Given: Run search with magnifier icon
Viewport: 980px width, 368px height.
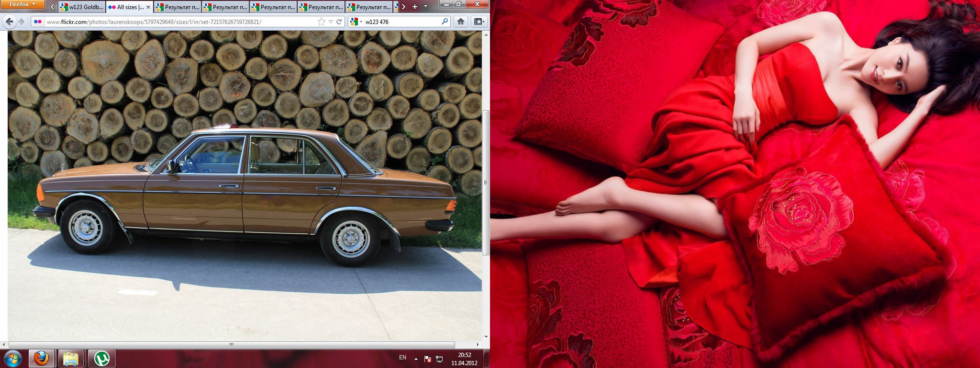Looking at the screenshot, I should 445,22.
